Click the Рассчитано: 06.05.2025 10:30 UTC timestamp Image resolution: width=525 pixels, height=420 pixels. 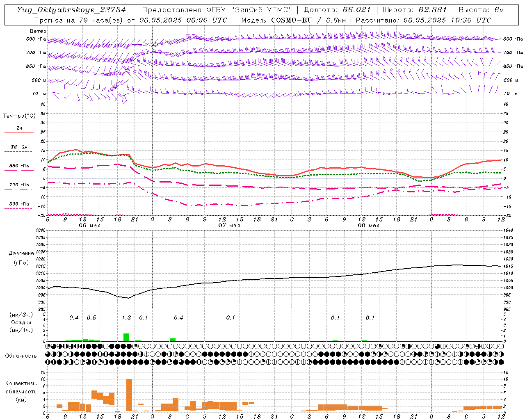point(423,20)
